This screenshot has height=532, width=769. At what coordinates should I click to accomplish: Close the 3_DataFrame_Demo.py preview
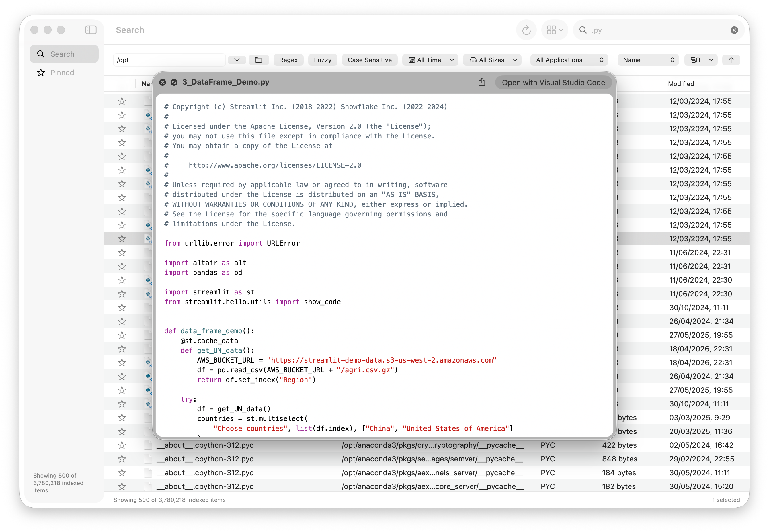pos(162,82)
